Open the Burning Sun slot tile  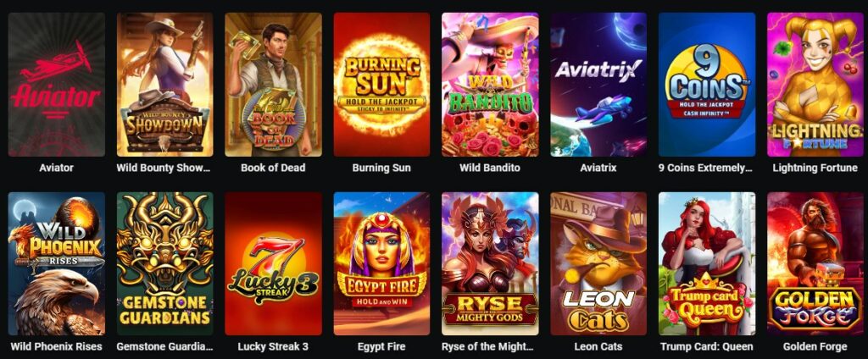381,85
